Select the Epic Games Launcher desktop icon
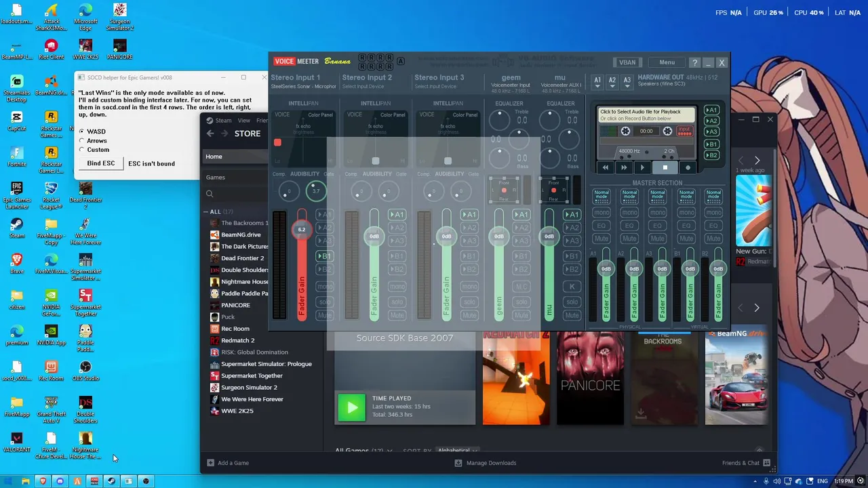Viewport: 868px width, 488px height. pyautogui.click(x=16, y=195)
